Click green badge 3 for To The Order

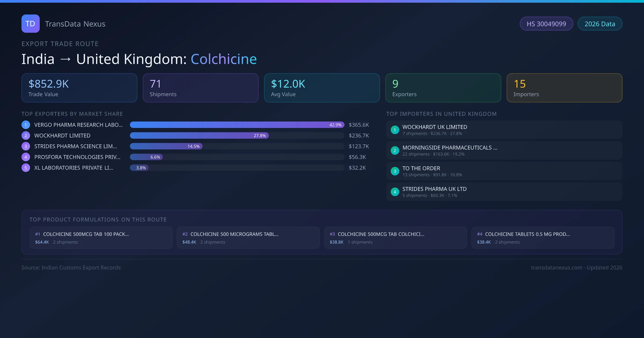click(395, 171)
